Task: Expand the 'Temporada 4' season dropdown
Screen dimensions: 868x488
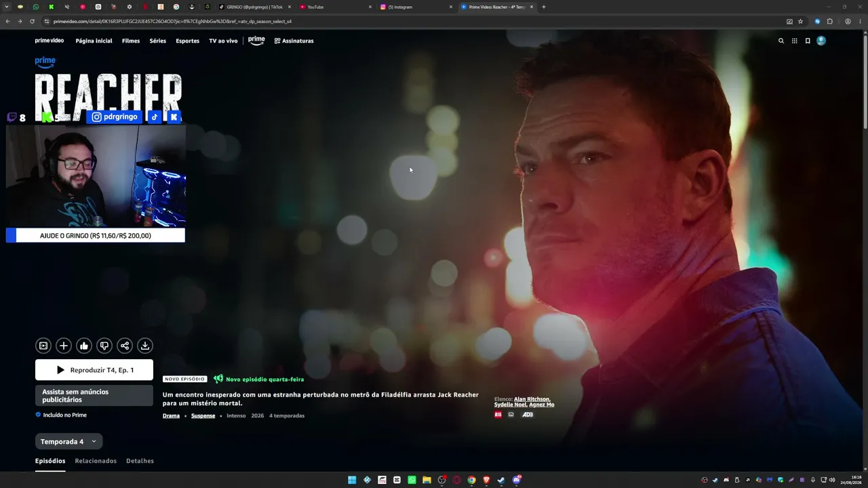Action: pos(68,442)
